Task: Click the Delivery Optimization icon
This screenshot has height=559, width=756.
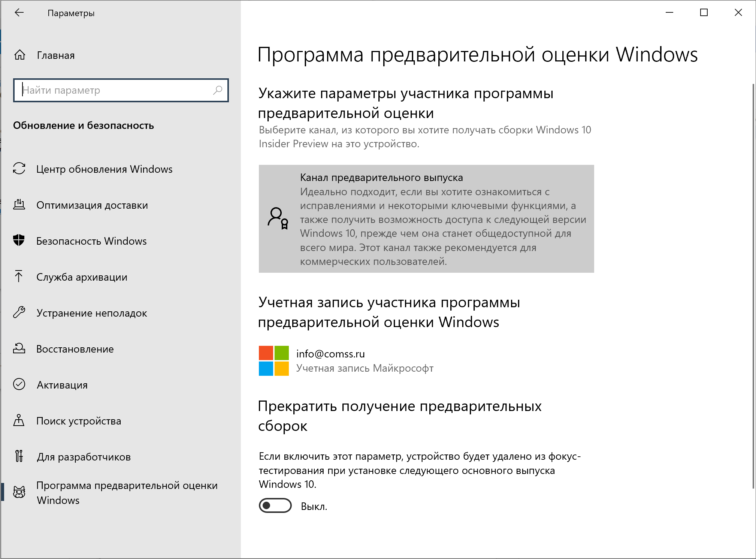Action: click(x=19, y=205)
